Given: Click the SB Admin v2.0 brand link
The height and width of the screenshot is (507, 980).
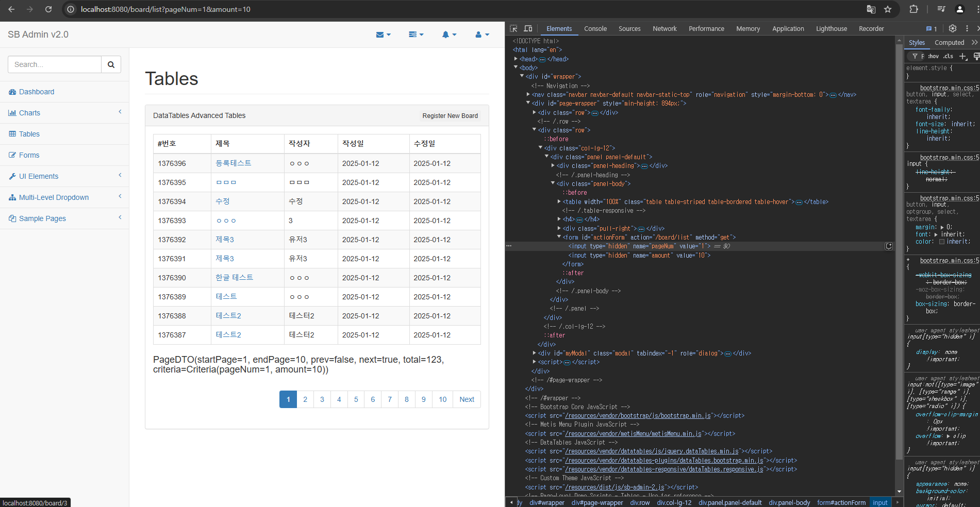Looking at the screenshot, I should pos(38,35).
